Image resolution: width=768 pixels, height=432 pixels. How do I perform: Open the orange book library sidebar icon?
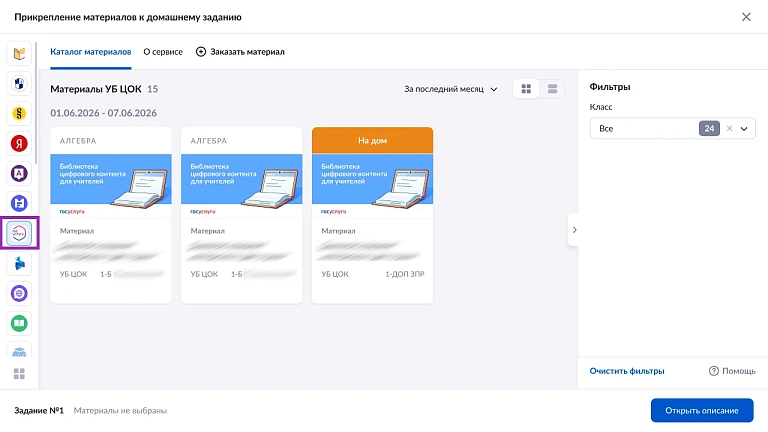(x=19, y=54)
